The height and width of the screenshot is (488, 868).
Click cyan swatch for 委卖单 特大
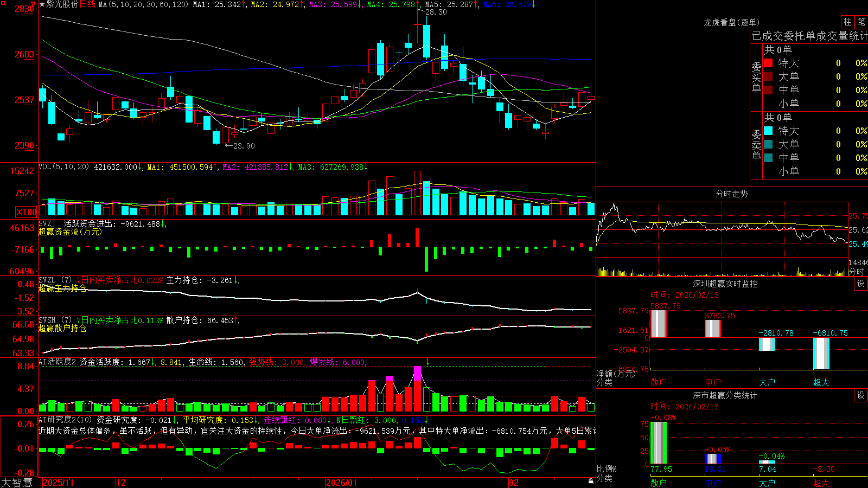coord(768,131)
